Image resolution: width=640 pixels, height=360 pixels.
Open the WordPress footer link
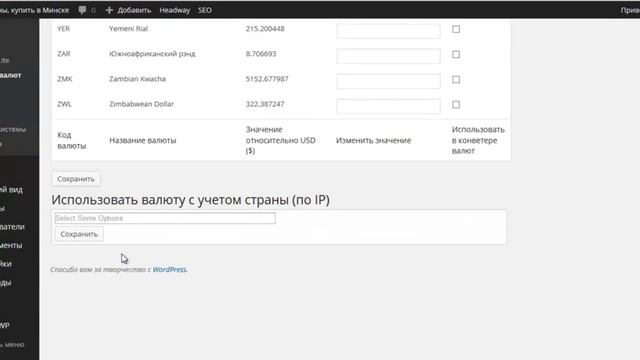click(x=169, y=269)
